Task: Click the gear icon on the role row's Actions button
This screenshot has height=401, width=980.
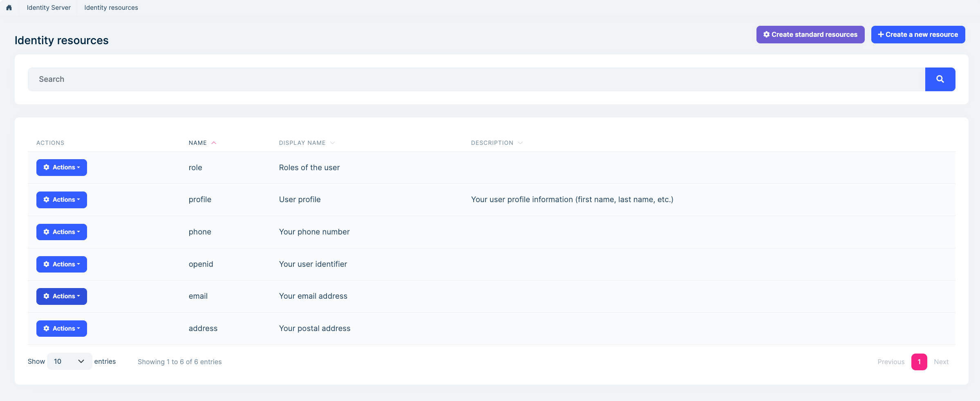Action: click(x=47, y=167)
